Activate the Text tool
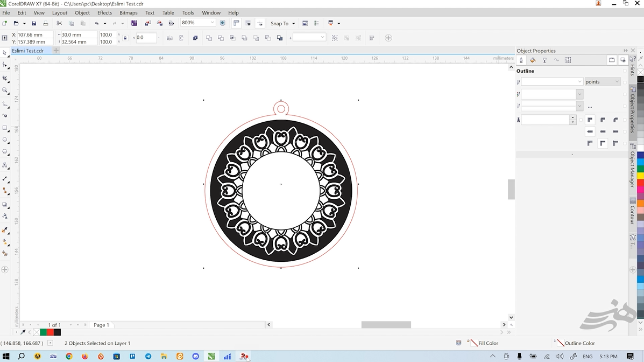 click(5, 165)
